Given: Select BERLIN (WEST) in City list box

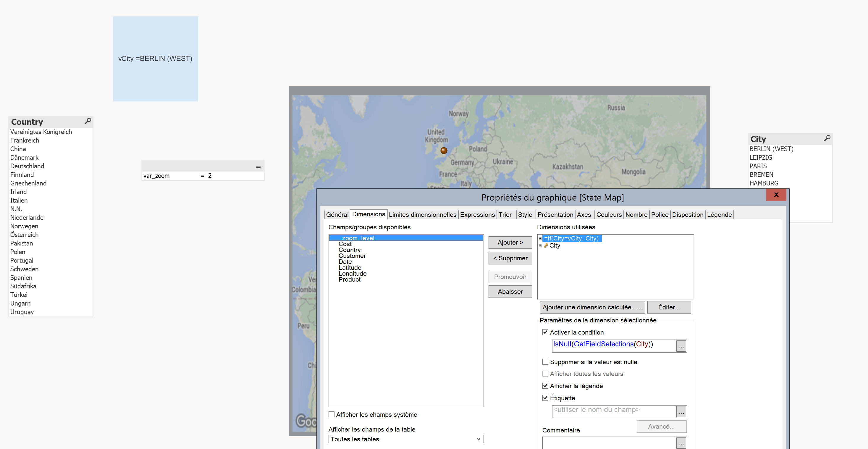Looking at the screenshot, I should (x=790, y=149).
